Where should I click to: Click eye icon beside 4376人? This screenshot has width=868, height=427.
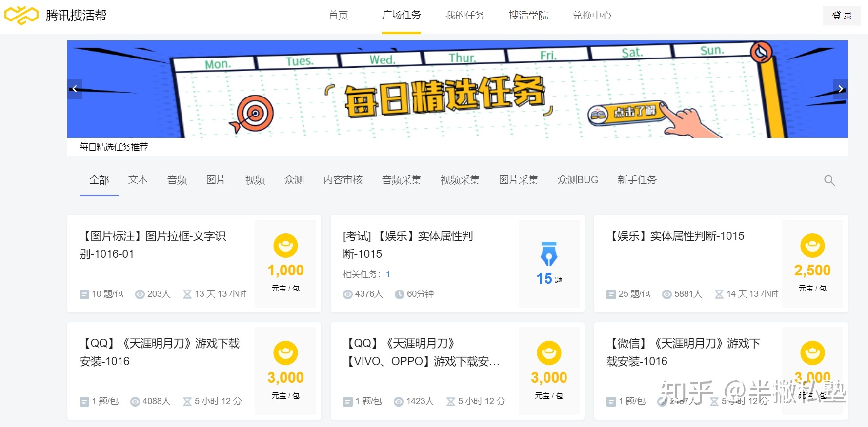click(348, 294)
